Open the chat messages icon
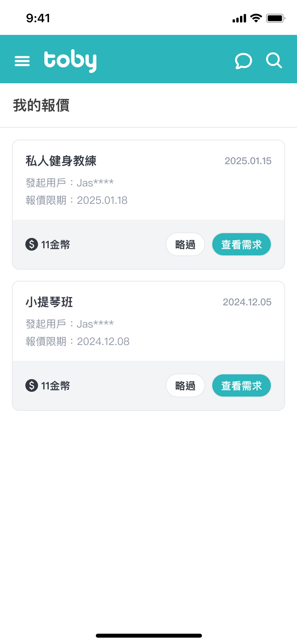Viewport: 297px width, 644px height. tap(243, 61)
